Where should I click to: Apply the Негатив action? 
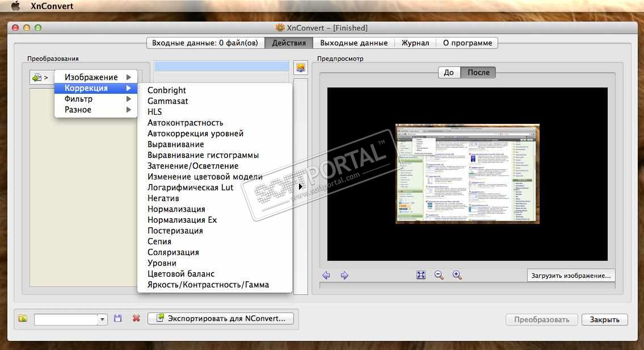pos(215,198)
